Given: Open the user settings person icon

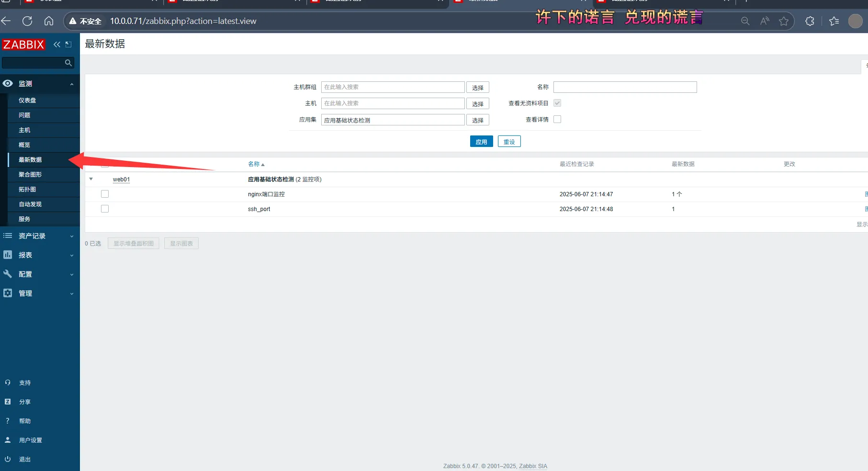Looking at the screenshot, I should (x=8, y=440).
